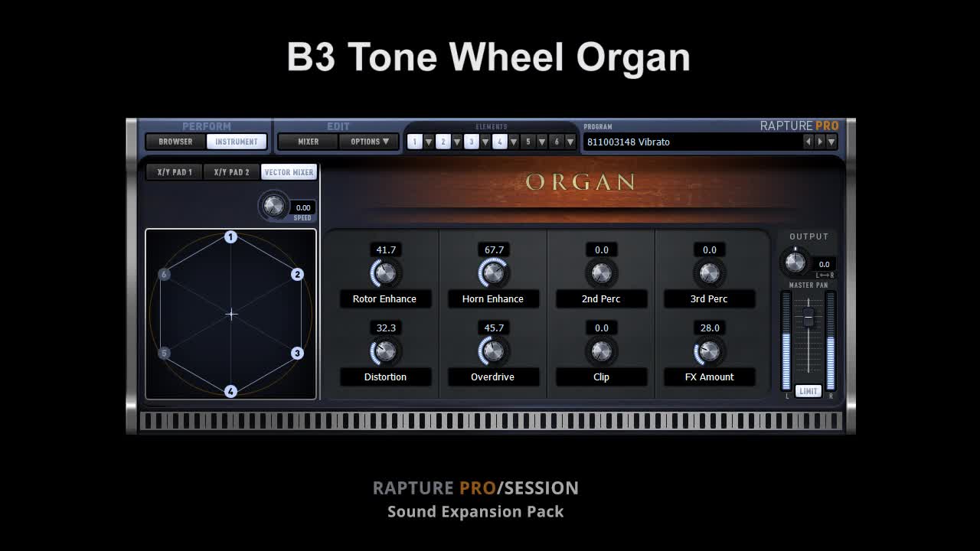Viewport: 980px width, 551px height.
Task: Click the Rotor Enhance knob
Action: pyautogui.click(x=385, y=273)
